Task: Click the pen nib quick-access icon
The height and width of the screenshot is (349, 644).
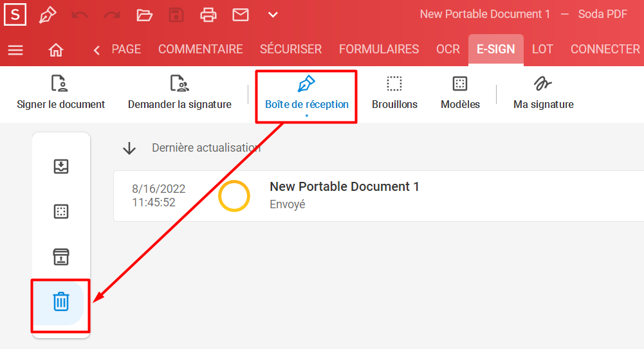Action: 47,15
